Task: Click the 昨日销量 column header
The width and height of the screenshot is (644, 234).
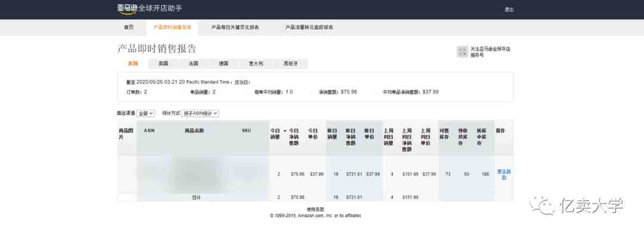Action: click(332, 133)
